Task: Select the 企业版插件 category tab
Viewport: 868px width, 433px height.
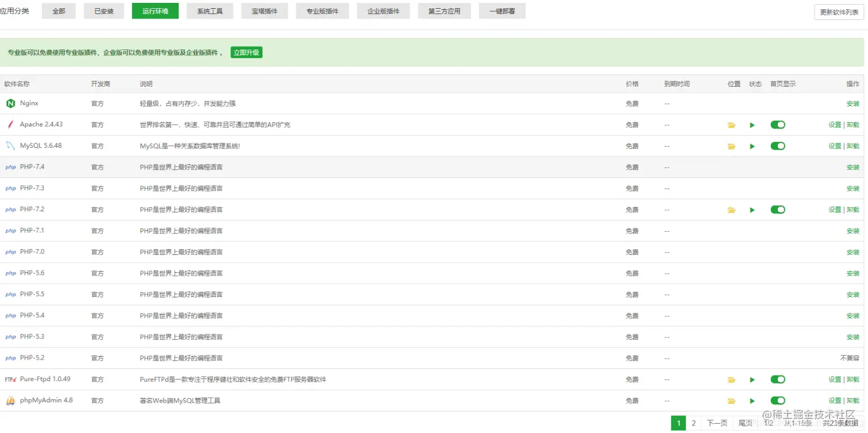Action: coord(384,11)
